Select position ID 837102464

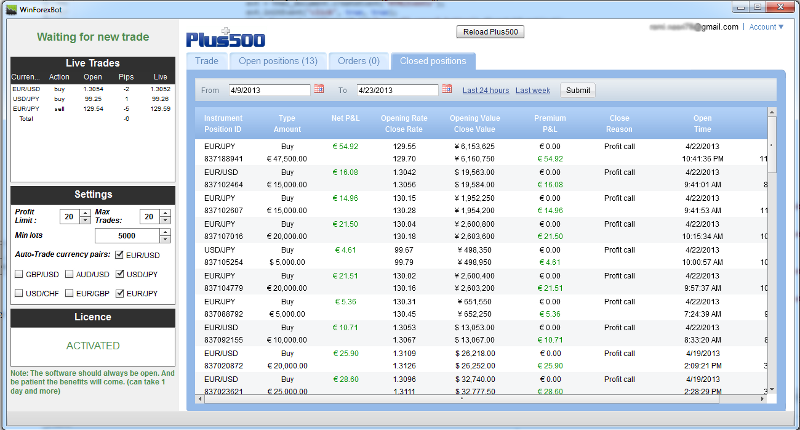click(223, 185)
